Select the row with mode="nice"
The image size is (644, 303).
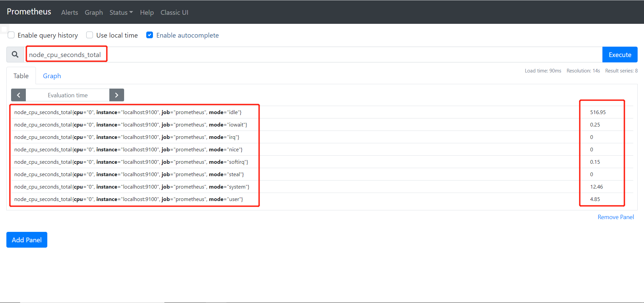click(x=322, y=149)
